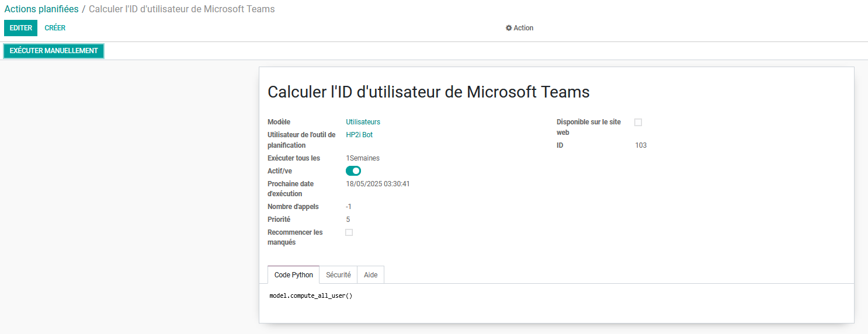Screen dimensions: 868x334
Task: Open the HP2i Bot user link
Action: (359, 135)
